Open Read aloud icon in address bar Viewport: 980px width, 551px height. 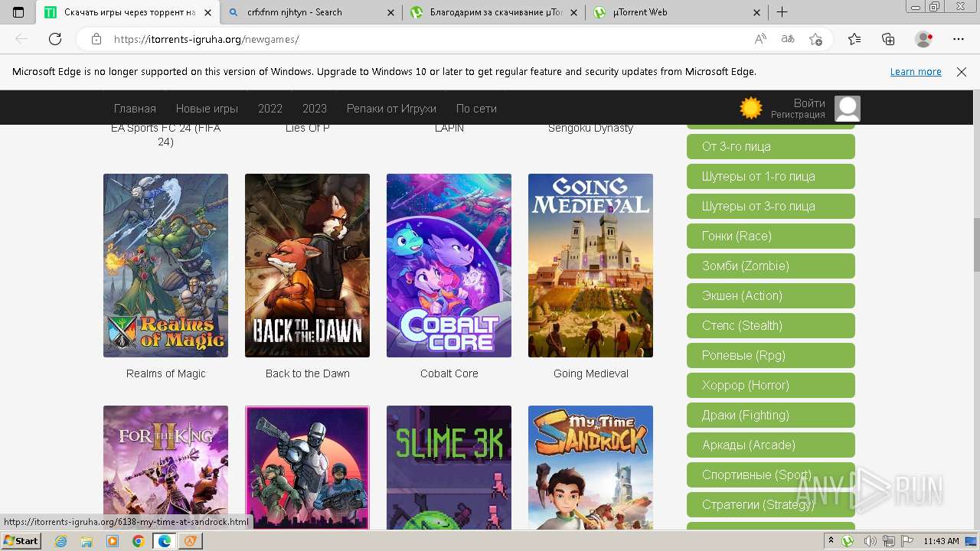coord(760,39)
